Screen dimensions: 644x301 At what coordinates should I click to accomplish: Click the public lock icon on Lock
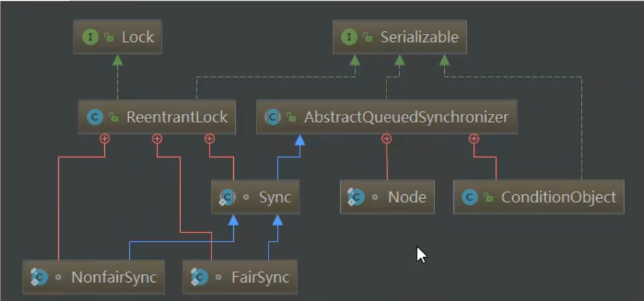coord(109,37)
